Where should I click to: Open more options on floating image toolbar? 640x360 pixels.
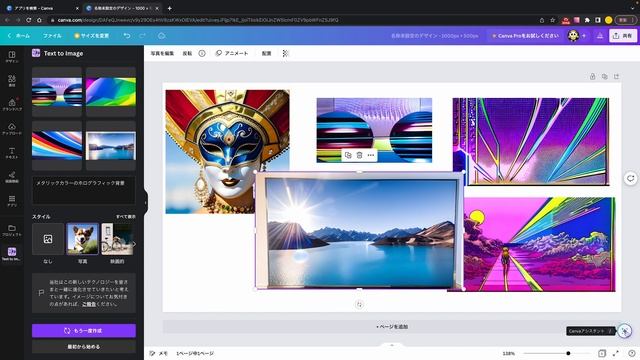(371, 155)
